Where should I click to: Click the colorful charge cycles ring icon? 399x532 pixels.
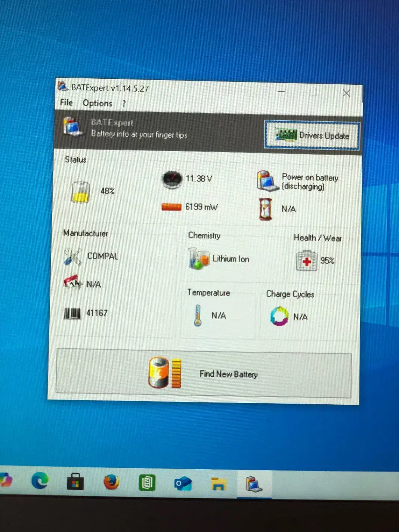click(279, 316)
